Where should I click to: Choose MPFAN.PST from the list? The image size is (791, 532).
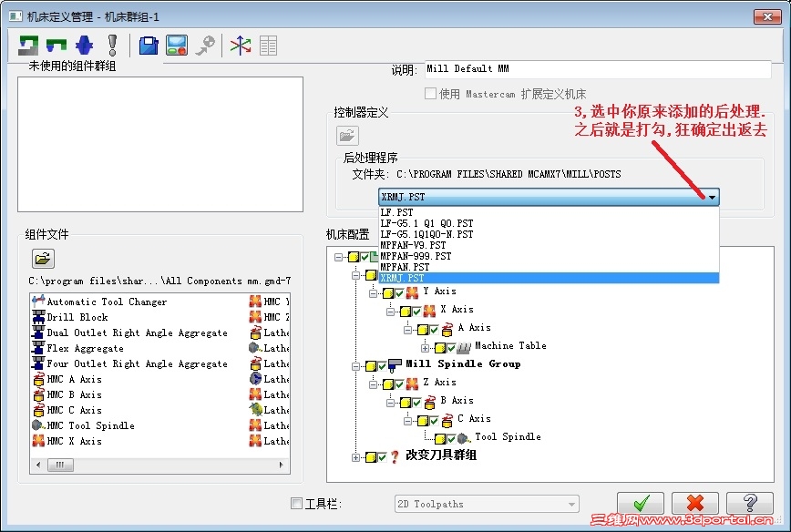click(549, 267)
